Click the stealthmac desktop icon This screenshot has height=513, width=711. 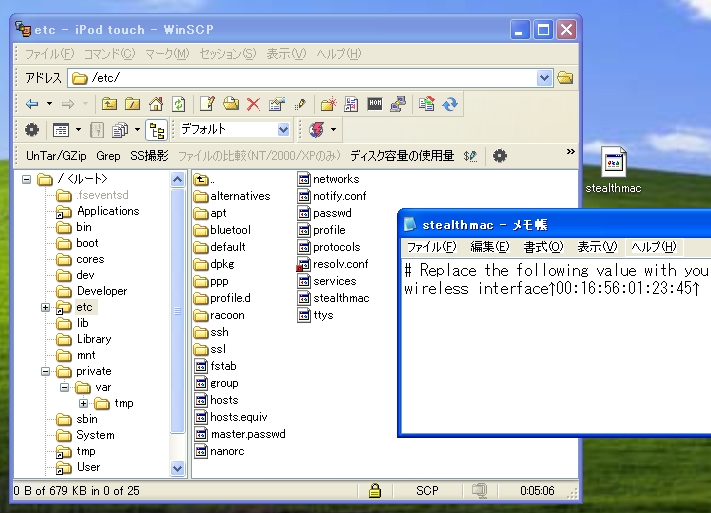coord(613,171)
